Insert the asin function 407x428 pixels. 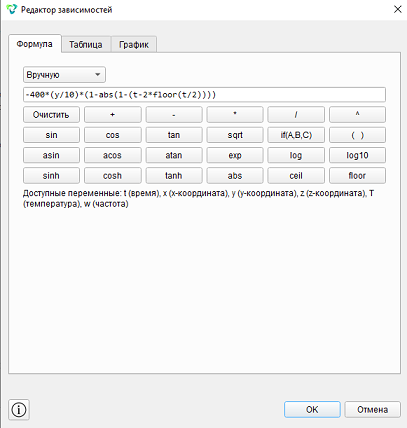(x=51, y=155)
